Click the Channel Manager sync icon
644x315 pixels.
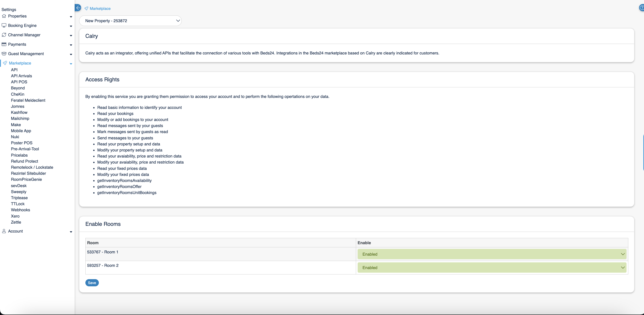[4, 35]
